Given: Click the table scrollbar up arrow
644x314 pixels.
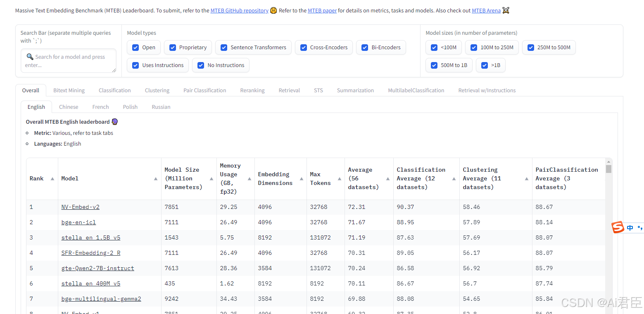Looking at the screenshot, I should point(608,161).
